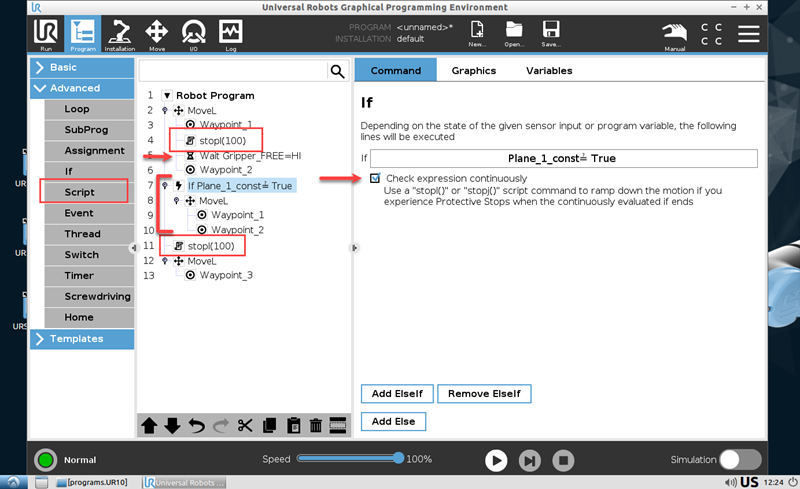Open the Log tab icon
The width and height of the screenshot is (800, 489).
click(x=231, y=34)
